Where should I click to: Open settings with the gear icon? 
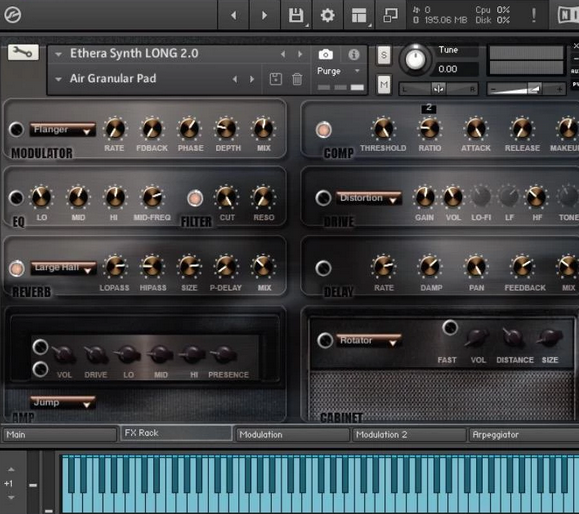click(x=328, y=15)
